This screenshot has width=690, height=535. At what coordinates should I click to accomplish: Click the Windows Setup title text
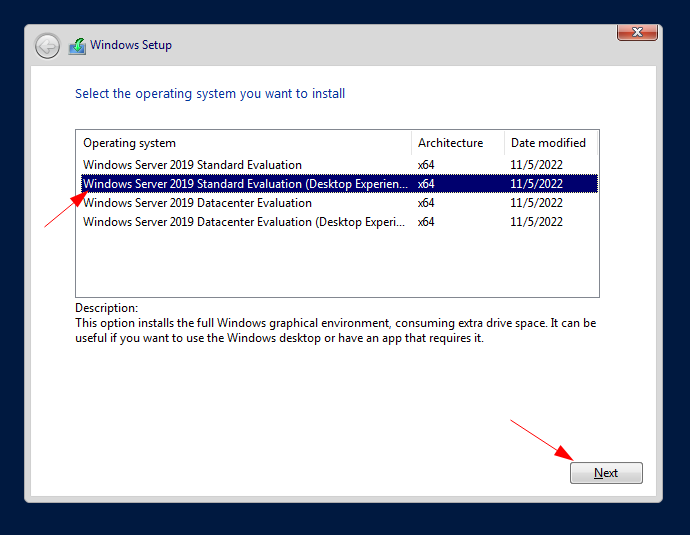click(x=131, y=45)
